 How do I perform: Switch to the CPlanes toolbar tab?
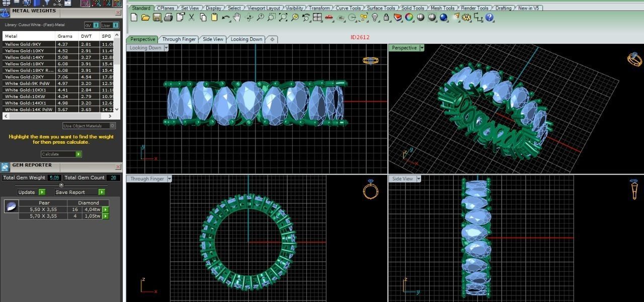tap(166, 8)
